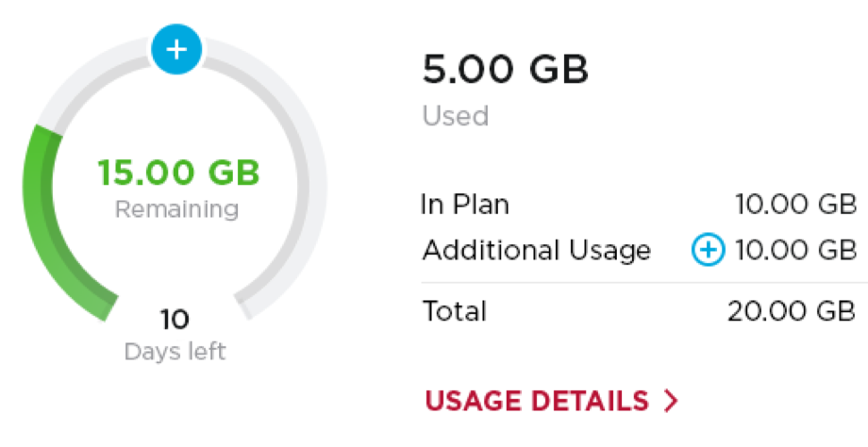This screenshot has height=447, width=868.
Task: Click the Additional Usage label
Action: (537, 251)
